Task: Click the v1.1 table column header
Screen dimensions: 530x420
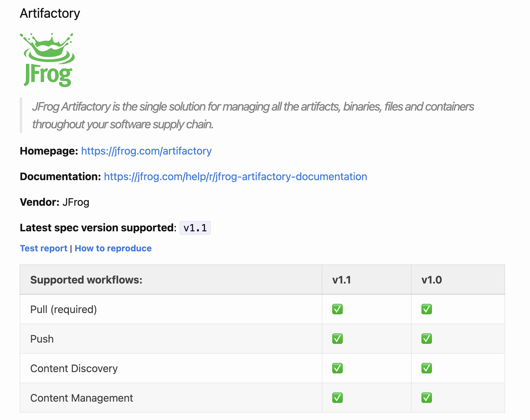Action: 341,280
